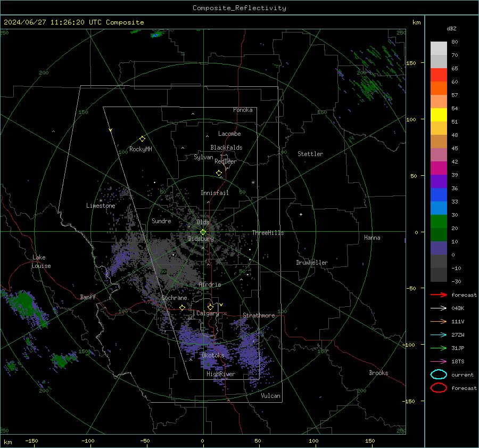Click the red swatch below 65 dBZ
The height and width of the screenshot is (448, 479).
click(439, 75)
